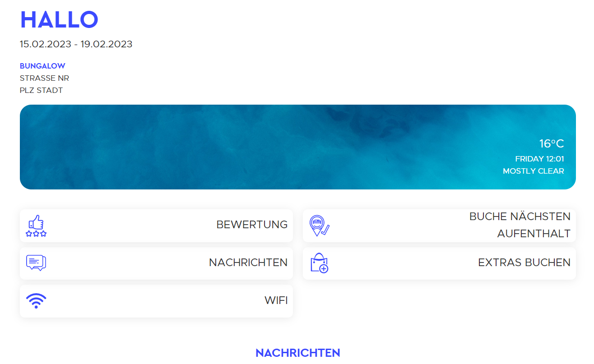
Task: Click the map pin booking icon
Action: (320, 226)
